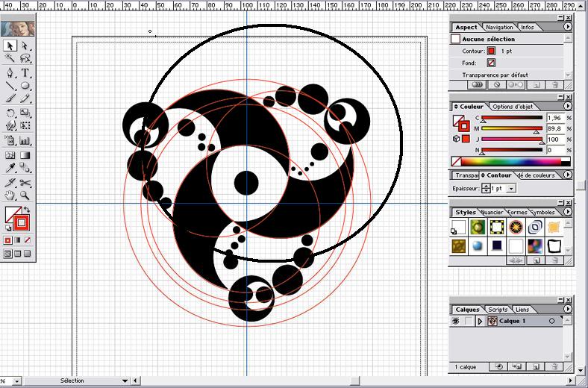
Task: Reset default fill and stroke in toolbox
Action: (8, 228)
